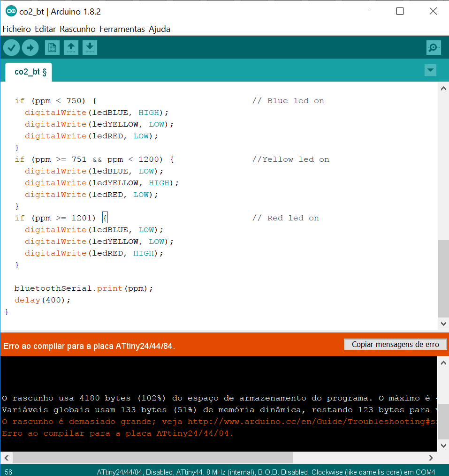The width and height of the screenshot is (449, 476).
Task: Select the co2_bt sketch tab
Action: pos(29,72)
